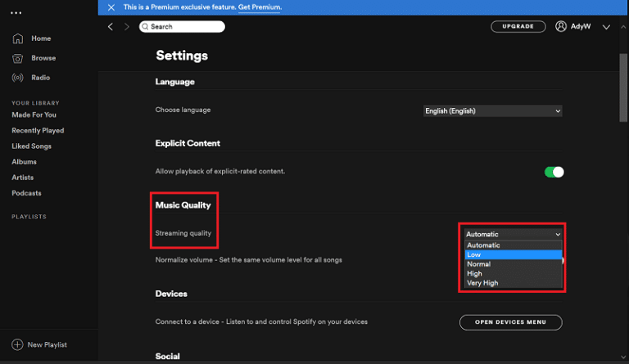This screenshot has height=364, width=629.
Task: Click the Music Quality heading
Action: (183, 205)
